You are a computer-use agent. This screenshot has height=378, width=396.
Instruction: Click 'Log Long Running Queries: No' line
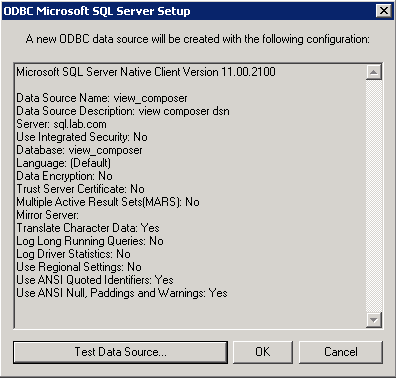(90, 241)
